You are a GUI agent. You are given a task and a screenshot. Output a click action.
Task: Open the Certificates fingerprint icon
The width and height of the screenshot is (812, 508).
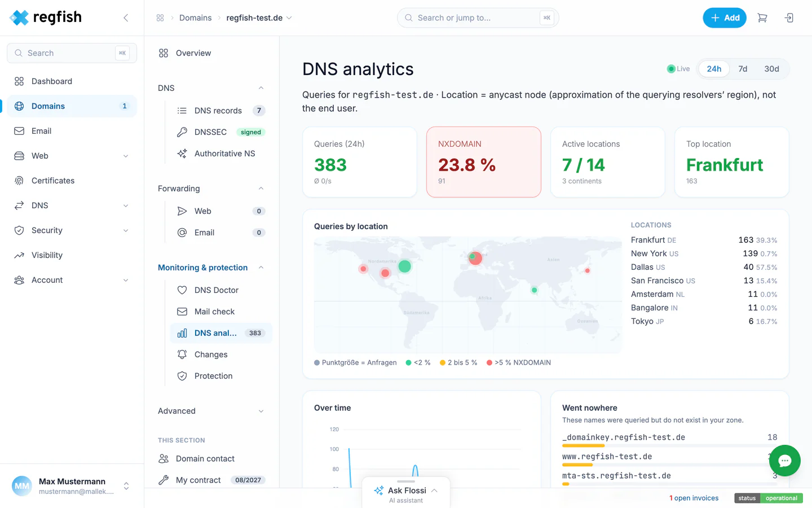[19, 181]
